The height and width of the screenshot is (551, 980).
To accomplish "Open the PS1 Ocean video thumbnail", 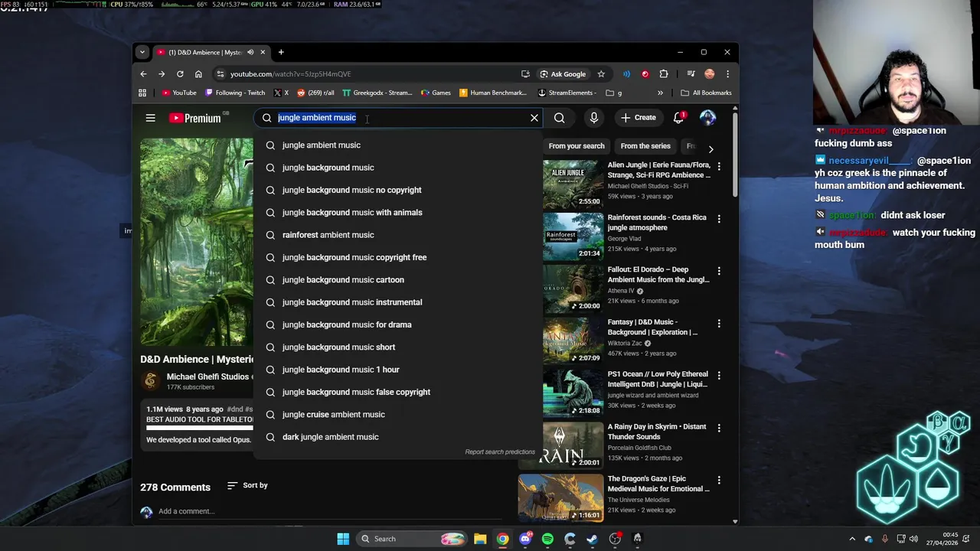I will [573, 393].
